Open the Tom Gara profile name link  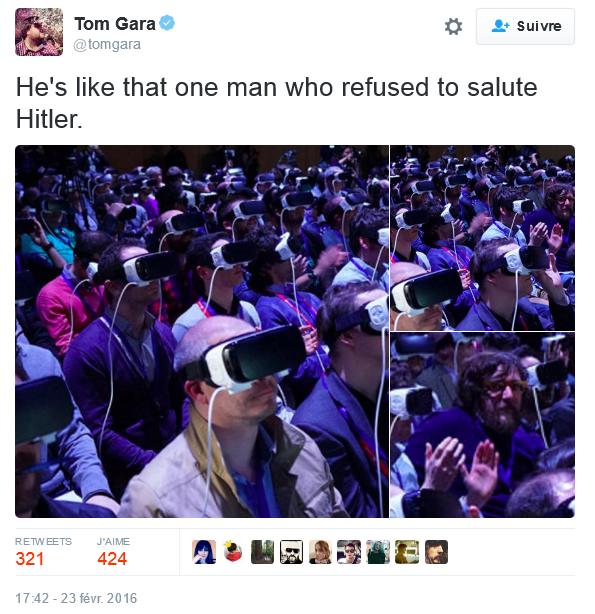[x=115, y=24]
